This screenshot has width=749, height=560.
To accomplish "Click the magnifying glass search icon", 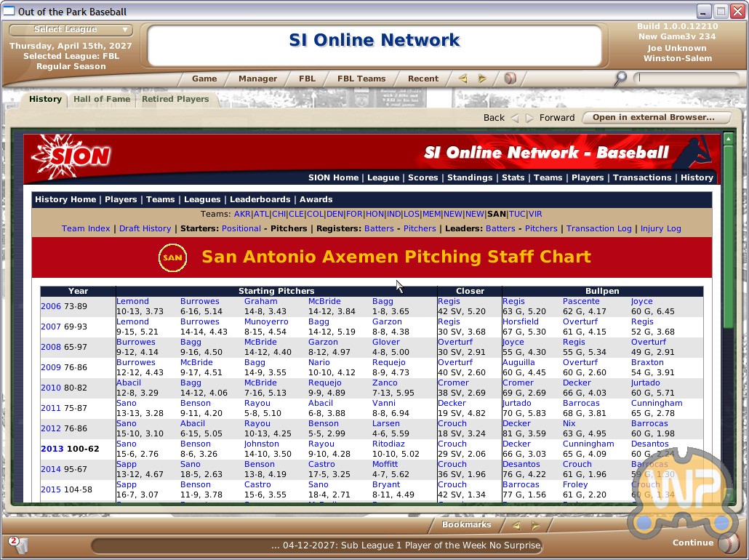I will coord(620,79).
